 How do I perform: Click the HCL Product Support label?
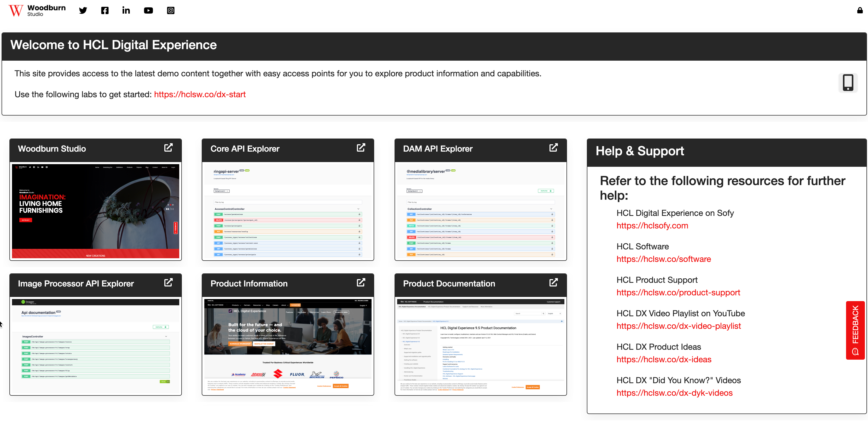(657, 280)
